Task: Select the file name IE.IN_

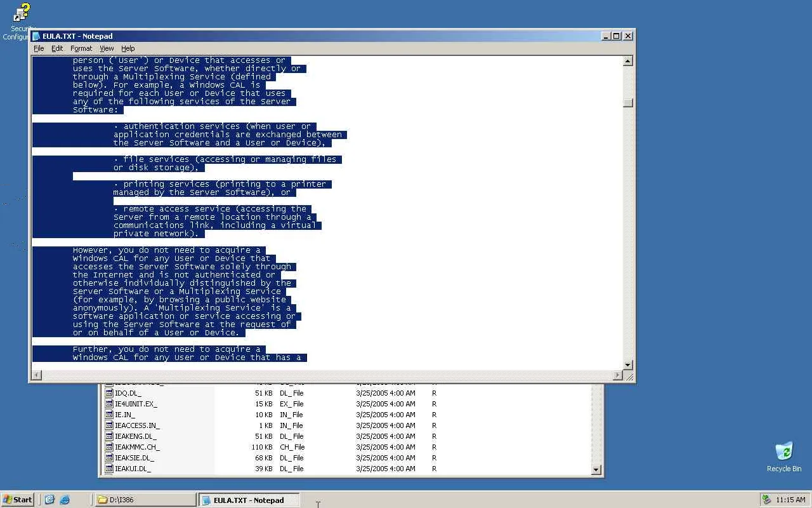Action: [125, 415]
